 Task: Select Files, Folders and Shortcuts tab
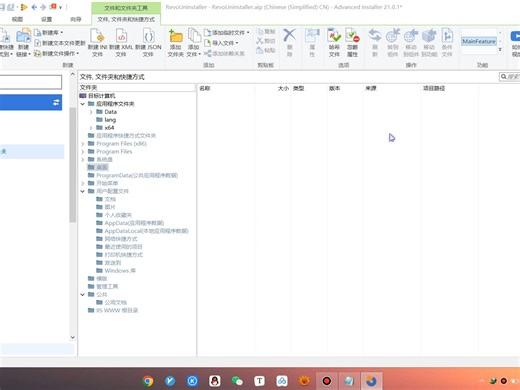(x=126, y=19)
